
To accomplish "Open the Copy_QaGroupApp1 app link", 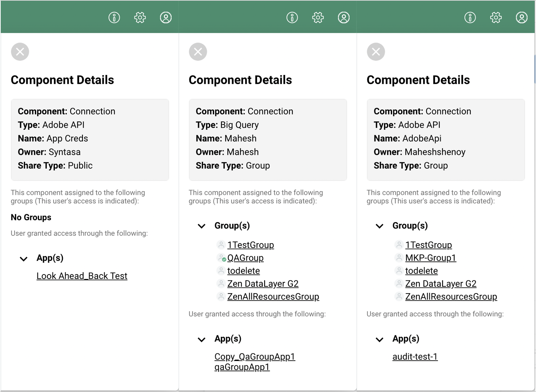I will [255, 356].
